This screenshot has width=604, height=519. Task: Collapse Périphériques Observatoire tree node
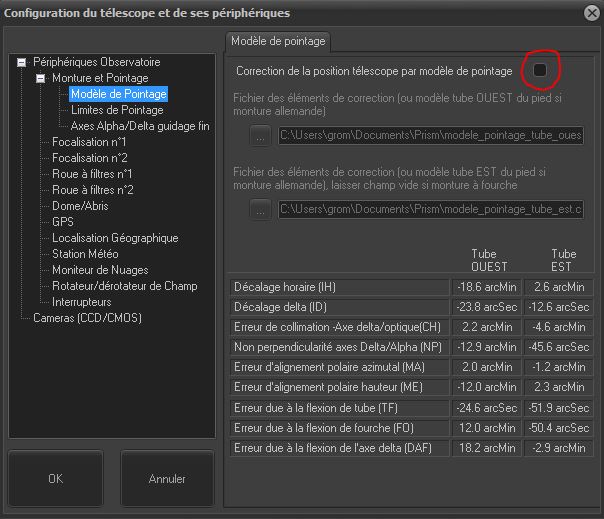click(22, 62)
